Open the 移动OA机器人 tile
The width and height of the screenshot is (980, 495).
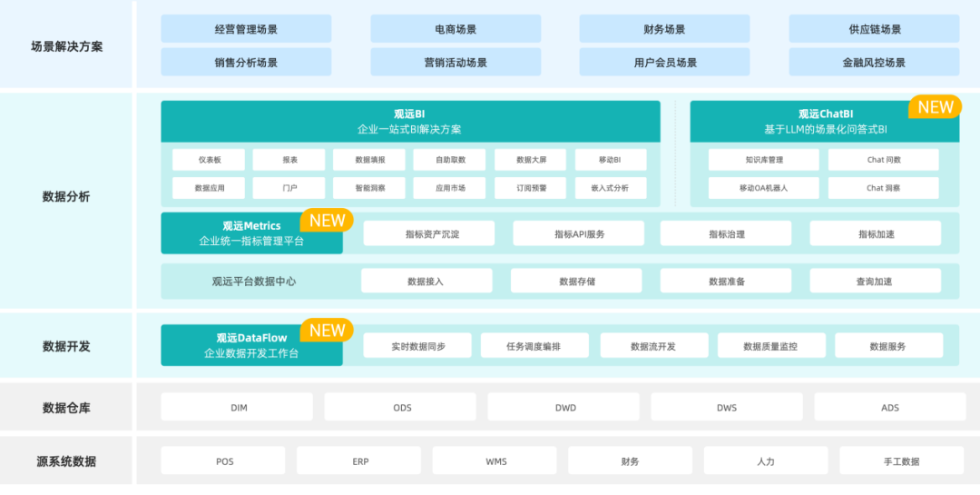pyautogui.click(x=764, y=188)
